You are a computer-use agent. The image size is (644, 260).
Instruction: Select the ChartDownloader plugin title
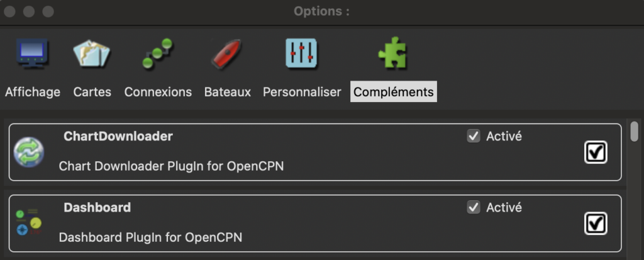point(118,136)
